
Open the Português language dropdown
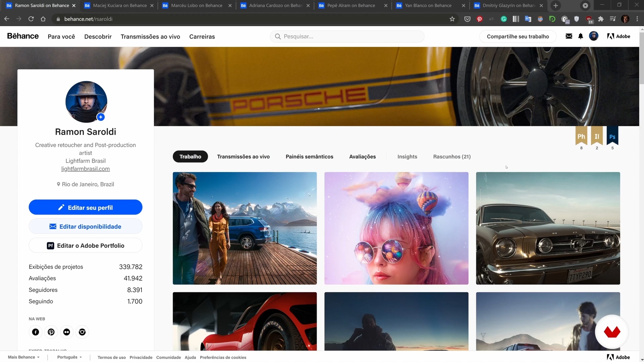click(x=69, y=357)
